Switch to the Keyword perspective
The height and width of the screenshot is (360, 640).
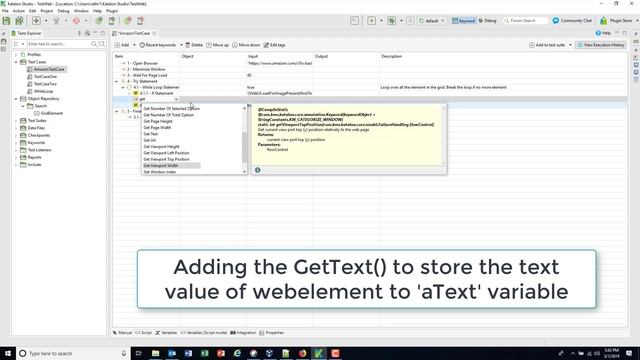coord(463,20)
